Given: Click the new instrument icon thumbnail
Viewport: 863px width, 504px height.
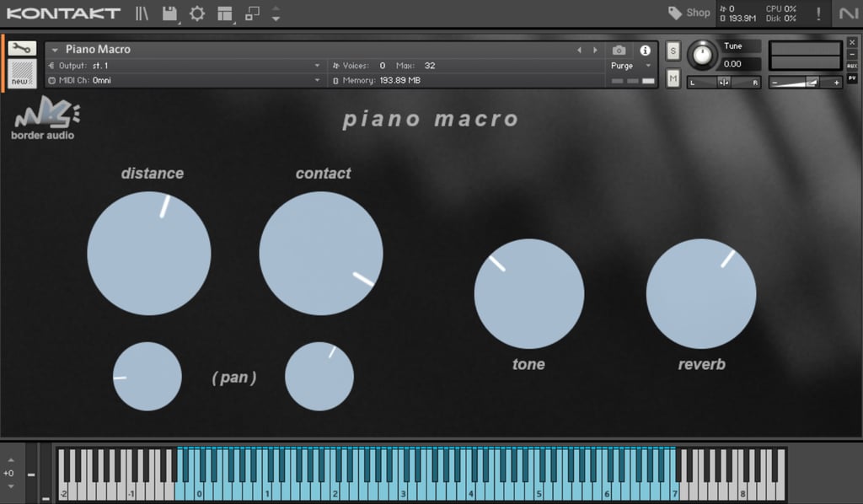Looking at the screenshot, I should click(22, 73).
